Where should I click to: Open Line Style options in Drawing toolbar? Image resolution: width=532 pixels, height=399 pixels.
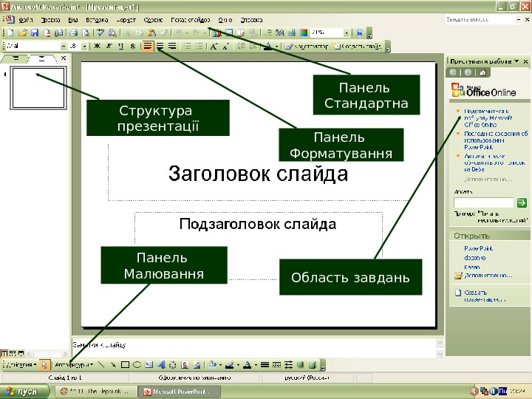(265, 365)
